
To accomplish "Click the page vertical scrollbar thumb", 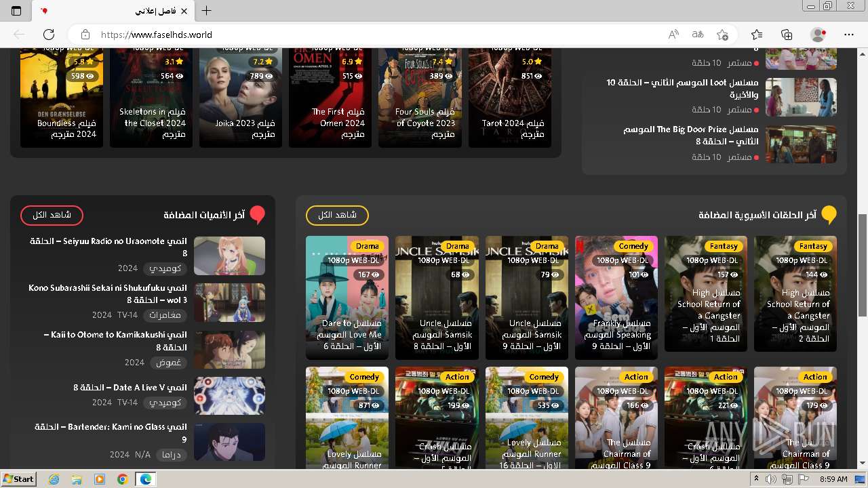I will [863, 264].
